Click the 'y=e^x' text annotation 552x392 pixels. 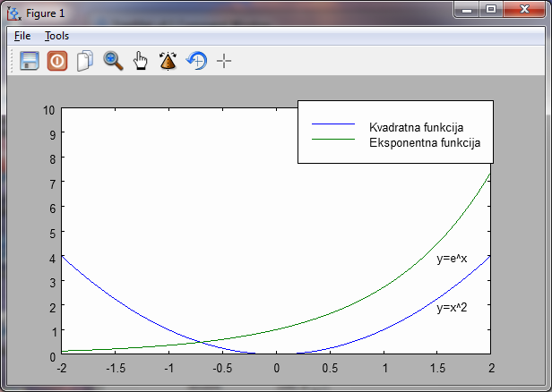coord(452,259)
